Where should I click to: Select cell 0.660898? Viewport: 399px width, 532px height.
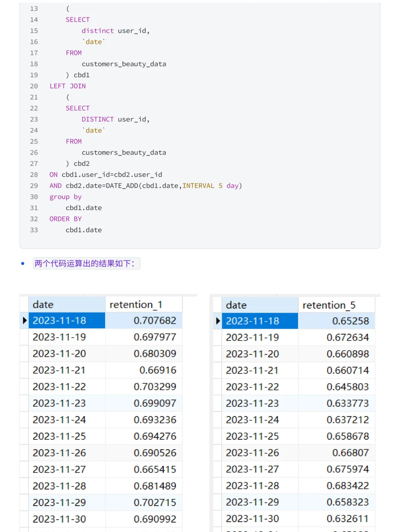(x=337, y=354)
